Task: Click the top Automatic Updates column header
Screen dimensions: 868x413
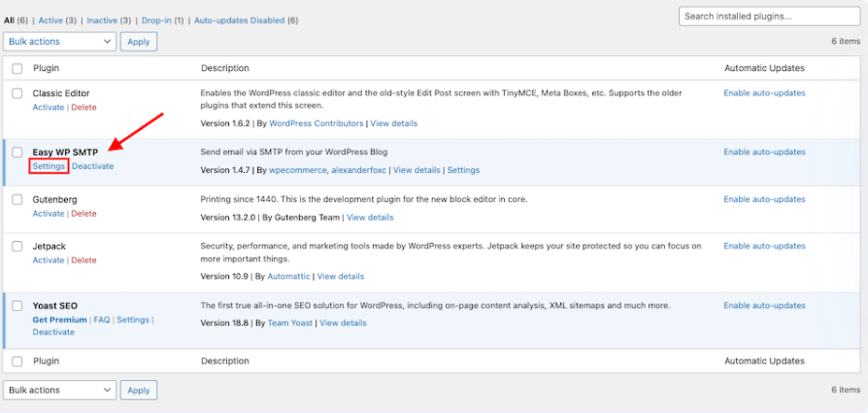Action: tap(764, 68)
